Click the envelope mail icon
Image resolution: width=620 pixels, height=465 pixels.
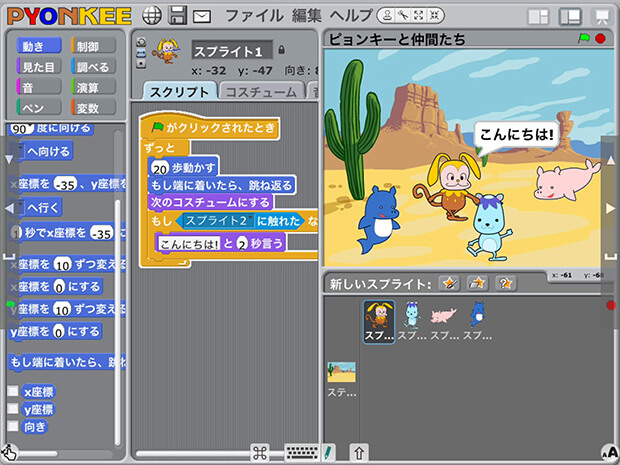click(202, 16)
